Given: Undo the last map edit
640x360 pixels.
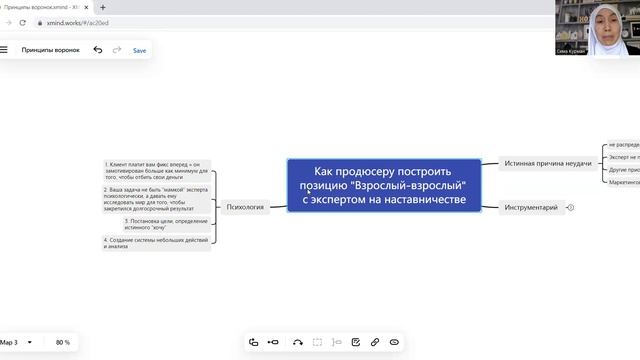Looking at the screenshot, I should coord(98,50).
